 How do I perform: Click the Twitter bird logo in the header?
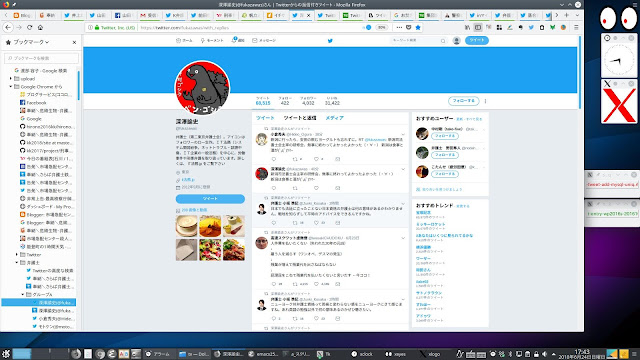pos(330,40)
